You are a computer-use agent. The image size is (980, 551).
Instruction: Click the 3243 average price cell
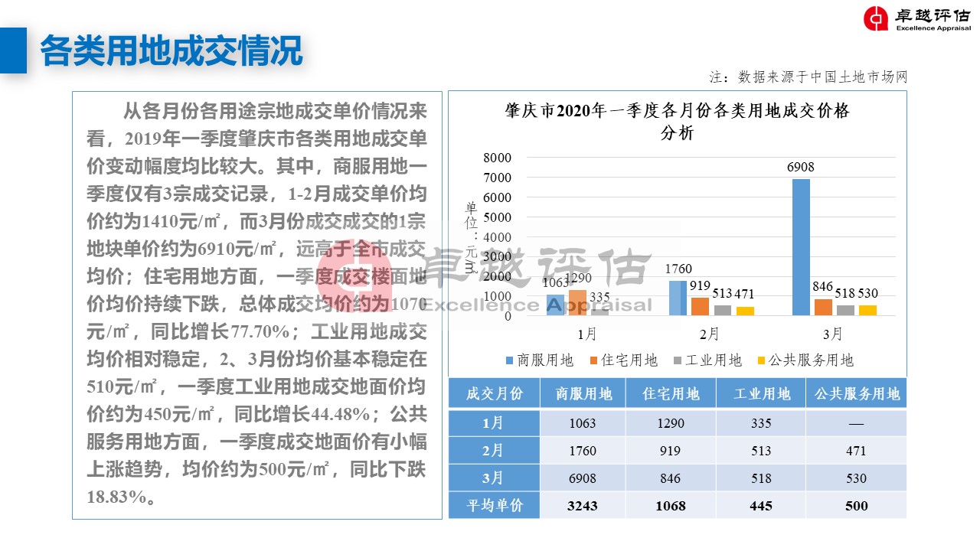[x=583, y=505]
